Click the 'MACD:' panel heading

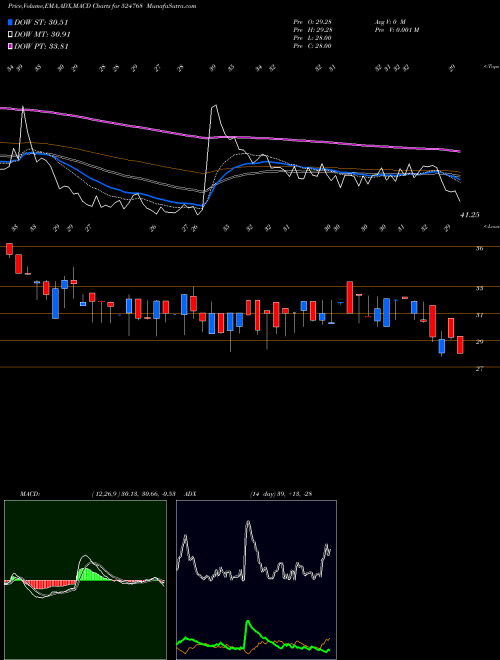click(30, 493)
